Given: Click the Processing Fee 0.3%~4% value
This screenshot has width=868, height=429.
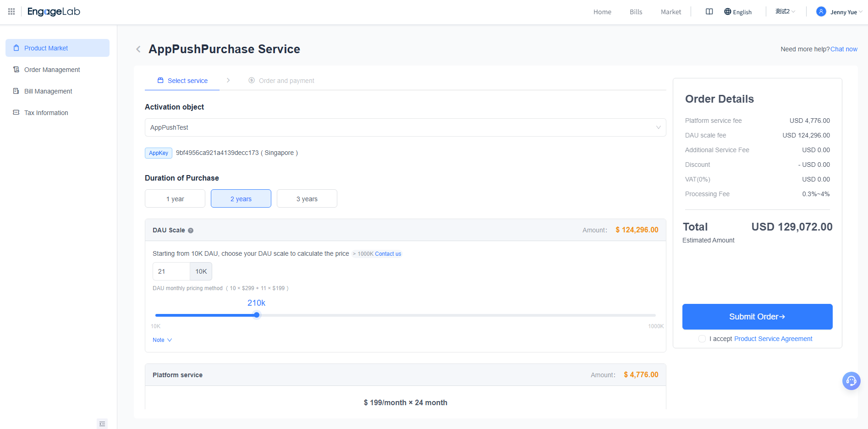Looking at the screenshot, I should point(816,194).
